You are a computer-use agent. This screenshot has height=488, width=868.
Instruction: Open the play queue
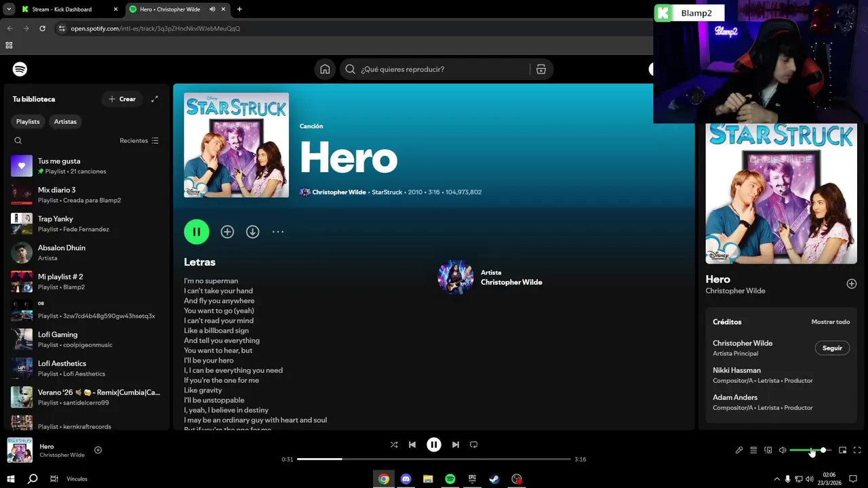tap(753, 450)
